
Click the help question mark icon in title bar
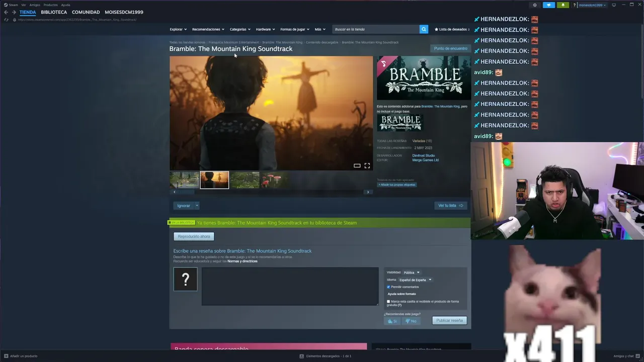[574, 5]
